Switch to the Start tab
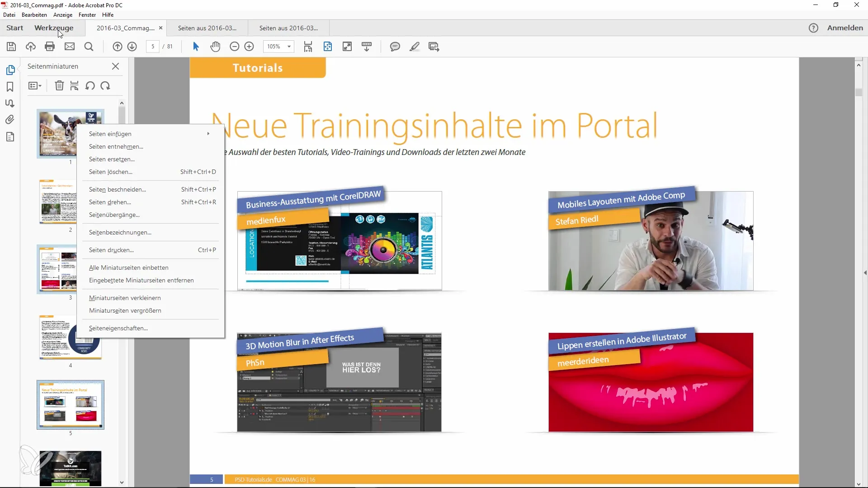 [14, 28]
